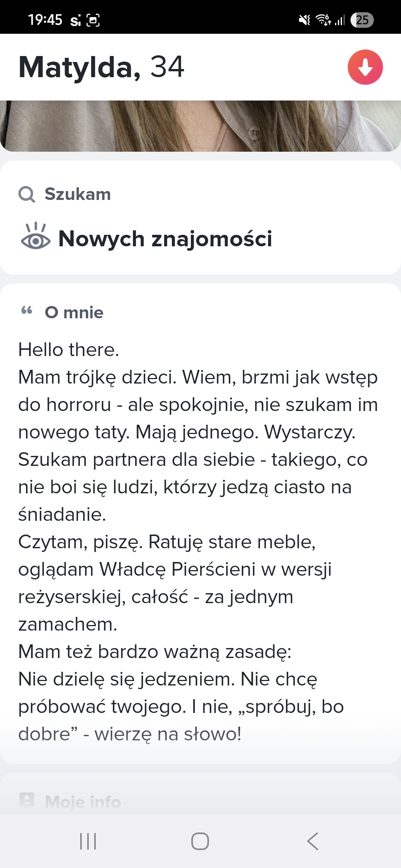Screen dimensions: 401x868
Task: Tap the battery level indicator showing 25
Action: coord(362,20)
